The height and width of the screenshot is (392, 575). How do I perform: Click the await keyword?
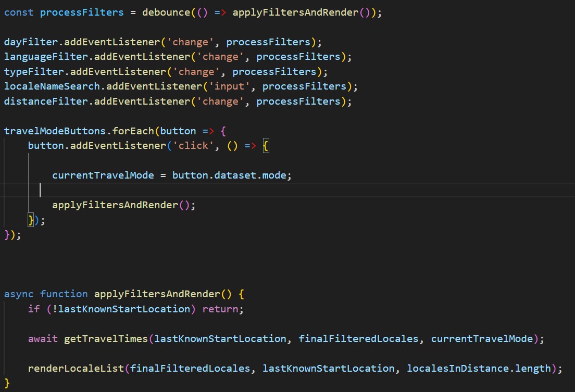click(x=43, y=338)
